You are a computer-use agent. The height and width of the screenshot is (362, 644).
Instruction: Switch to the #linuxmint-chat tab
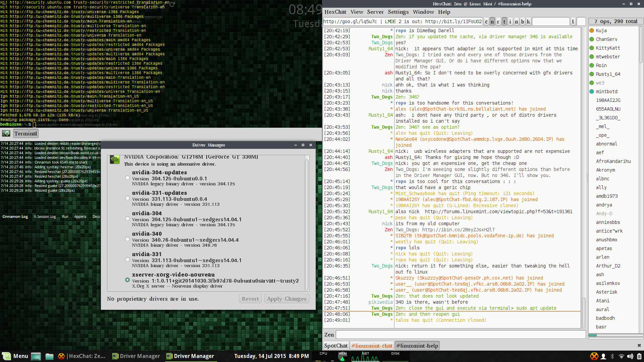(x=372, y=346)
